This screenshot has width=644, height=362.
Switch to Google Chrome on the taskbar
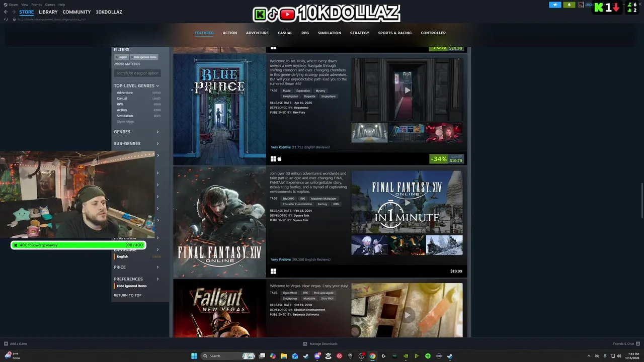coord(372,356)
